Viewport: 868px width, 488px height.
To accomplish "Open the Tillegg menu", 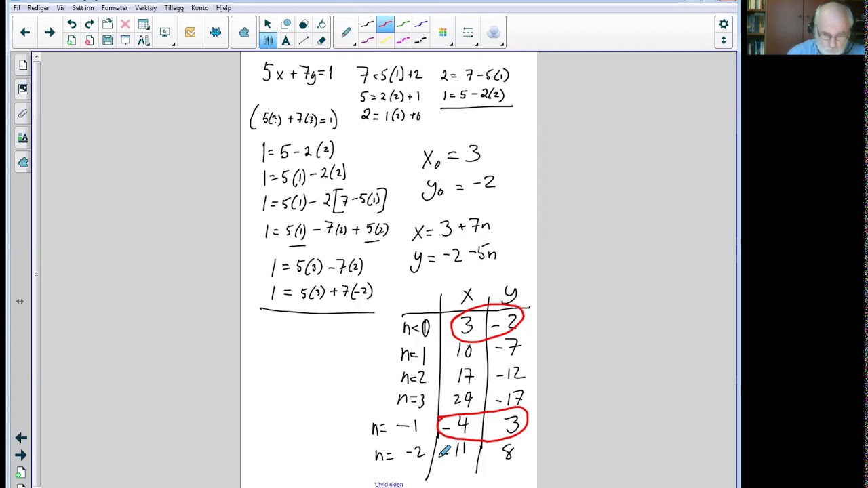I will point(174,8).
